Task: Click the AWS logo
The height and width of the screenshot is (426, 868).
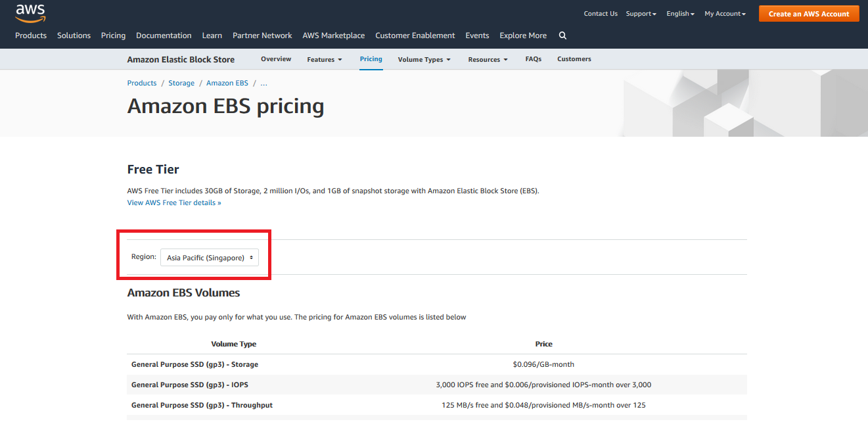Action: tap(30, 12)
